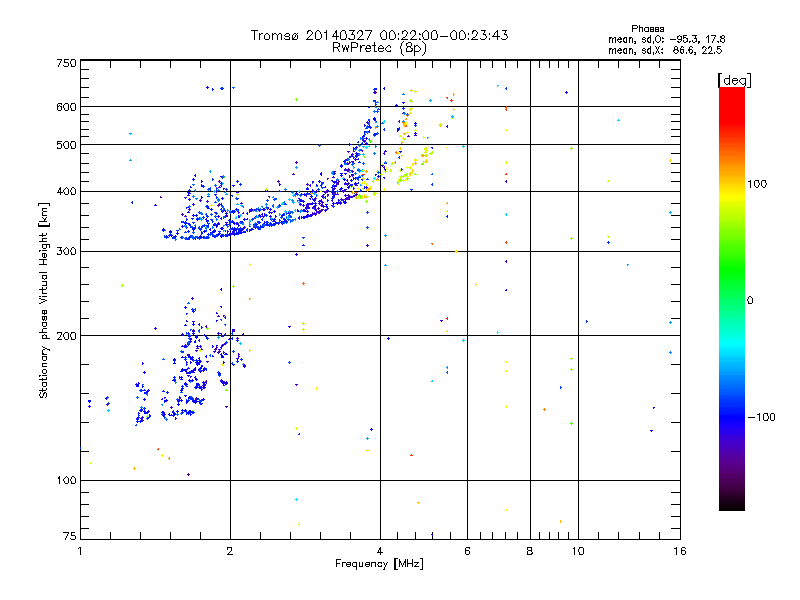Viewport: 800px width, 600px height.
Task: Click the plot title 'Tromsø 20140327 00:22:00-00:23:43'
Action: [379, 35]
